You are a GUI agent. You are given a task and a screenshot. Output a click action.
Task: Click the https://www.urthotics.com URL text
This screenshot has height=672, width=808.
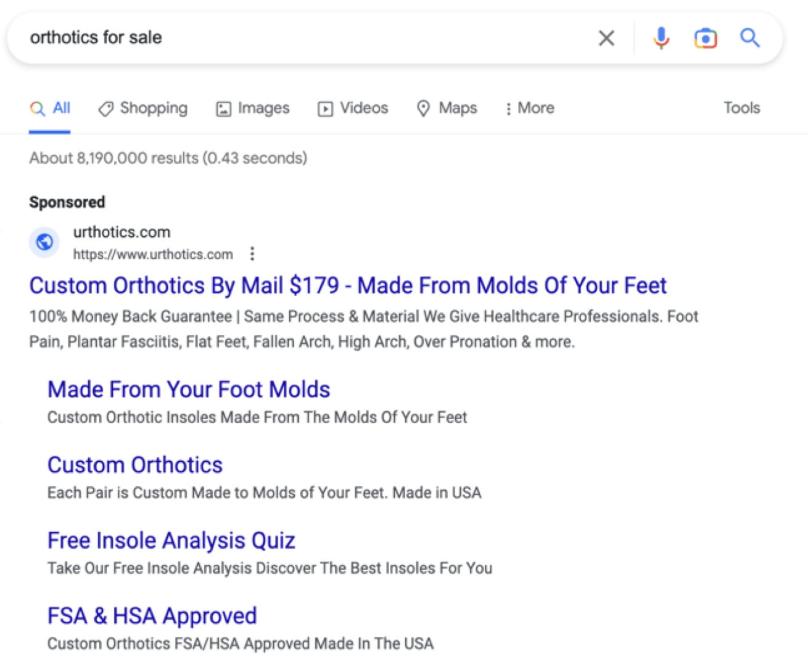153,255
